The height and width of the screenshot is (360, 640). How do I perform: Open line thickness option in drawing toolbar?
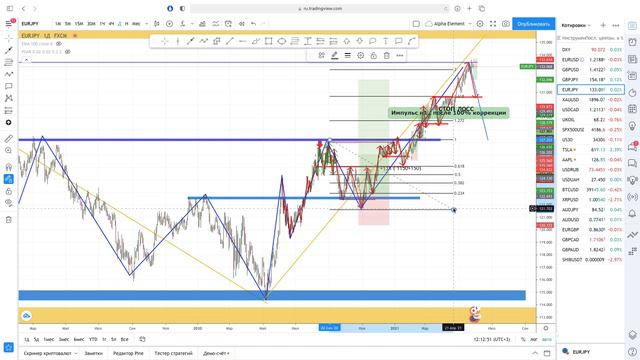(347, 56)
